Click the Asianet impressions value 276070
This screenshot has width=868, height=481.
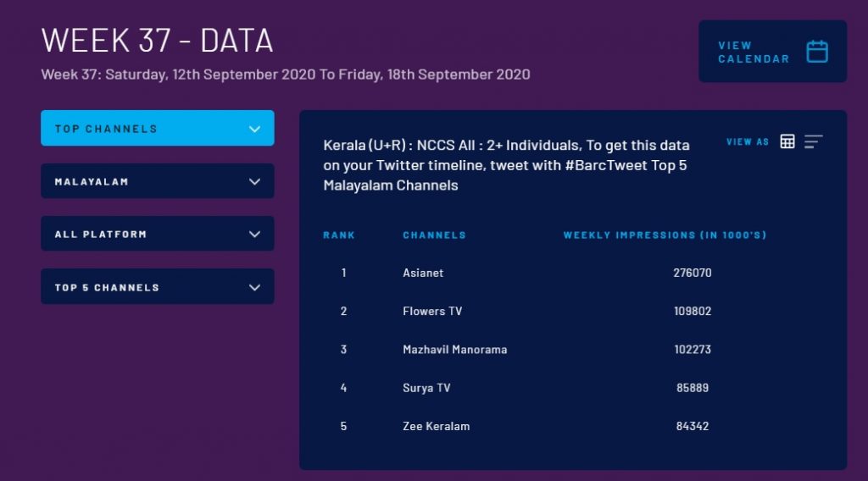pos(693,273)
